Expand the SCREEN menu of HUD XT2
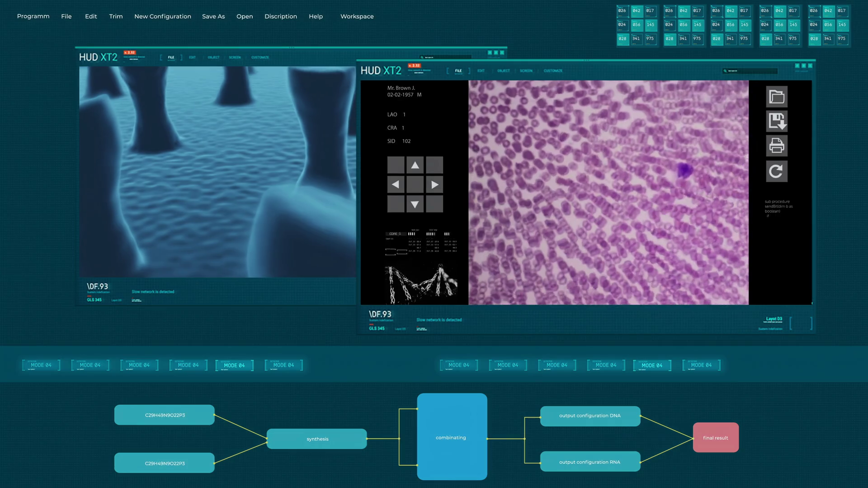This screenshot has height=488, width=868. pyautogui.click(x=526, y=71)
